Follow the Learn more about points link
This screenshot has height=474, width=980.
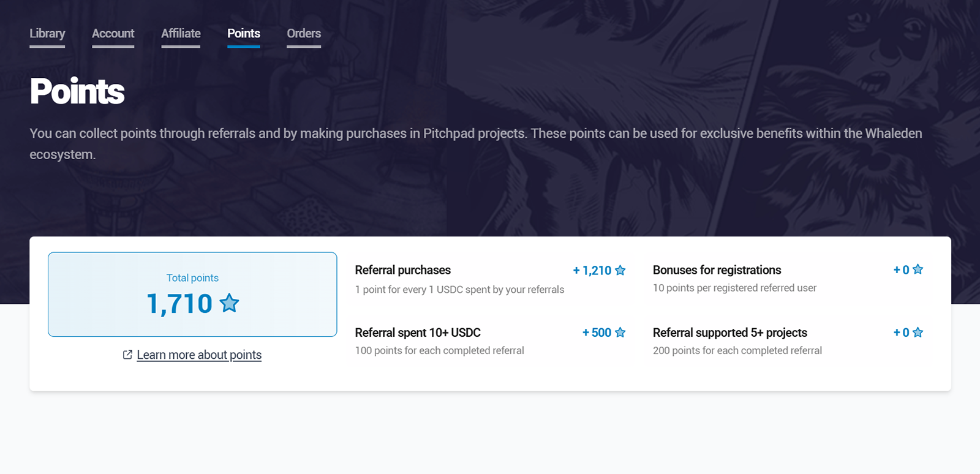(x=199, y=355)
